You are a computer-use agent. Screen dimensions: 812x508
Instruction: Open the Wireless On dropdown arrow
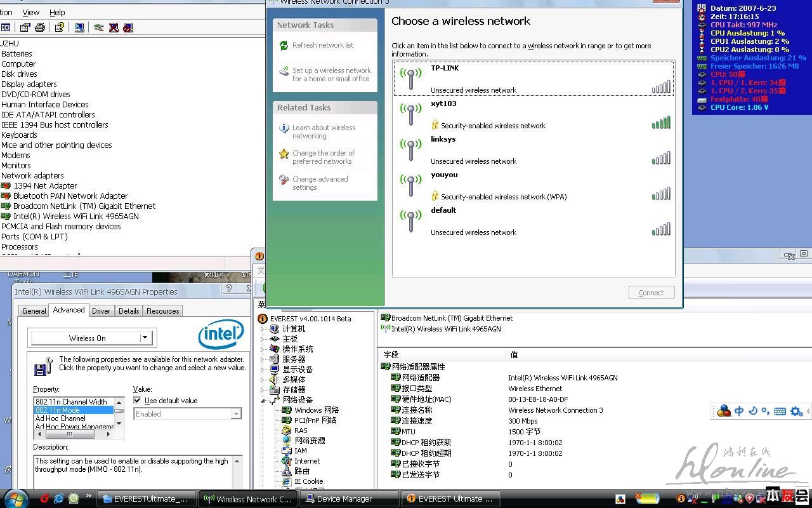[x=145, y=338]
